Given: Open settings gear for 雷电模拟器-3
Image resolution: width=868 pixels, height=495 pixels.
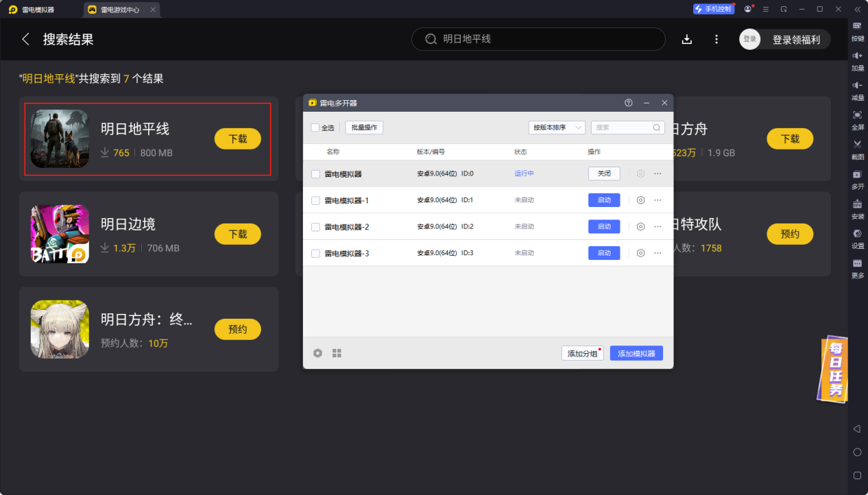Looking at the screenshot, I should click(640, 253).
